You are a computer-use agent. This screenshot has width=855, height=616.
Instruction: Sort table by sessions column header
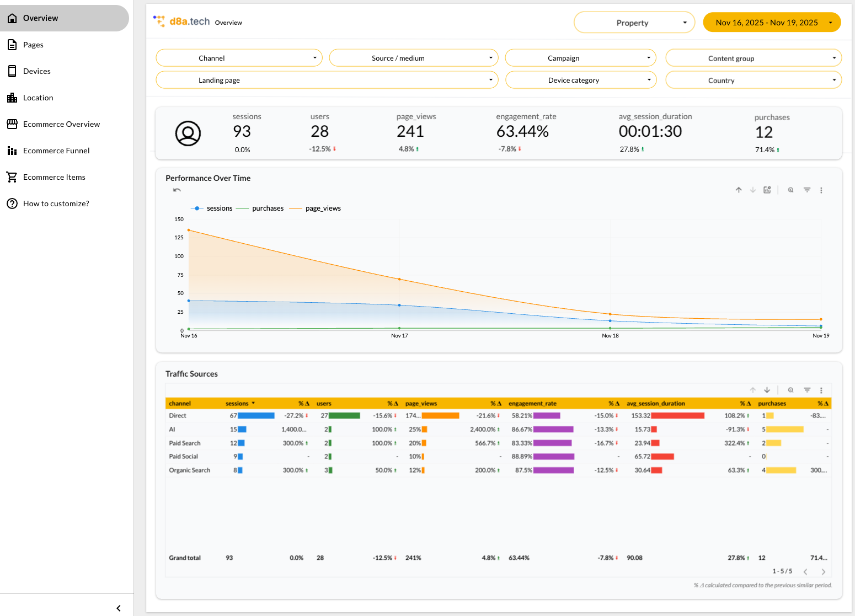237,404
